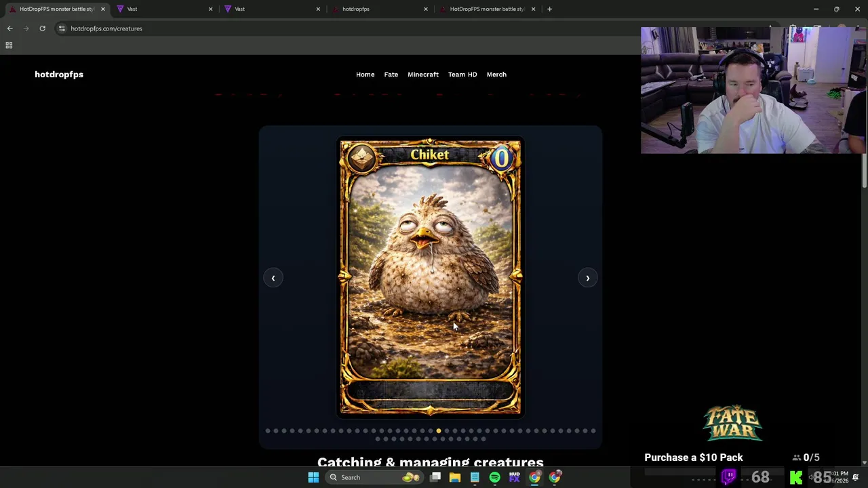The image size is (868, 488).
Task: Switch to the second Vast tab
Action: point(271,9)
